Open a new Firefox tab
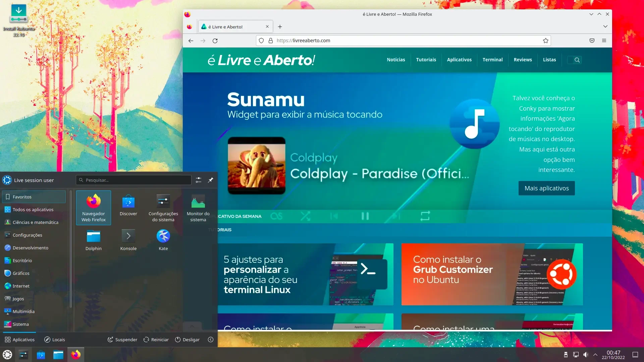 click(280, 27)
